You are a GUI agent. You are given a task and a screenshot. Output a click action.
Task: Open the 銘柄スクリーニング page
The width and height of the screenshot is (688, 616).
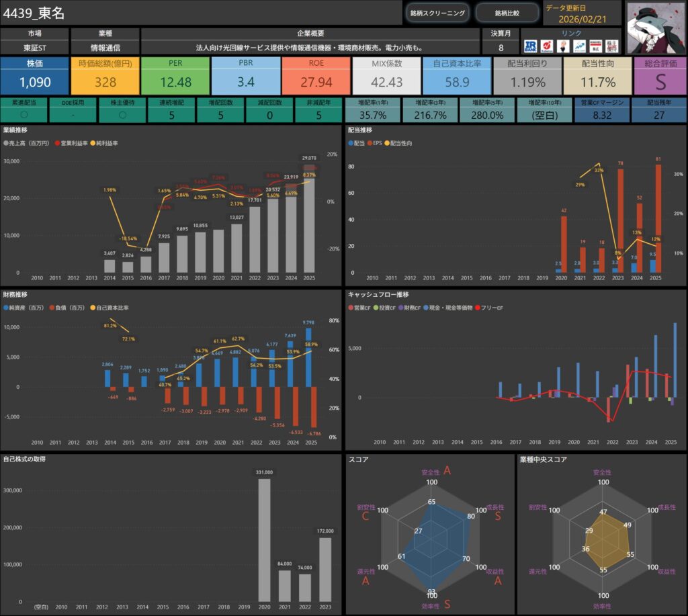[x=437, y=13]
